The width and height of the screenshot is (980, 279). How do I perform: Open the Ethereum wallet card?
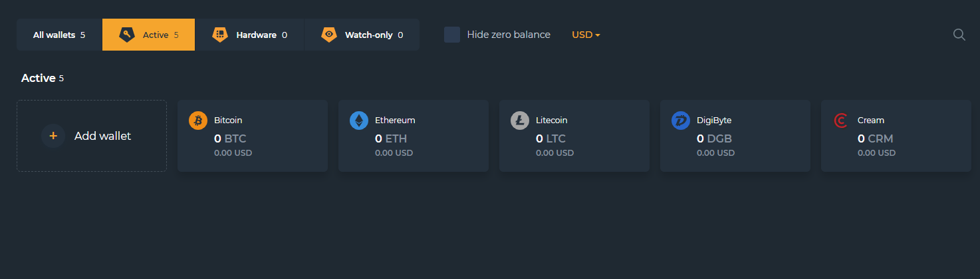tap(414, 136)
